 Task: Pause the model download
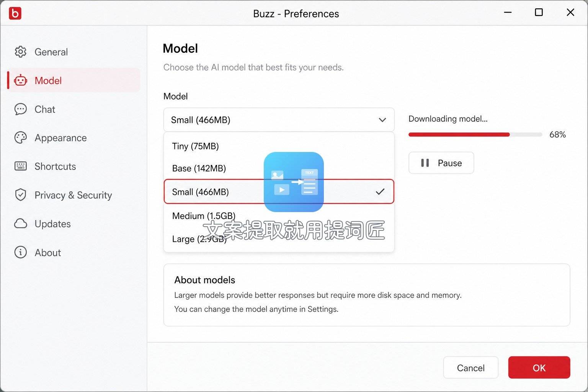[441, 163]
